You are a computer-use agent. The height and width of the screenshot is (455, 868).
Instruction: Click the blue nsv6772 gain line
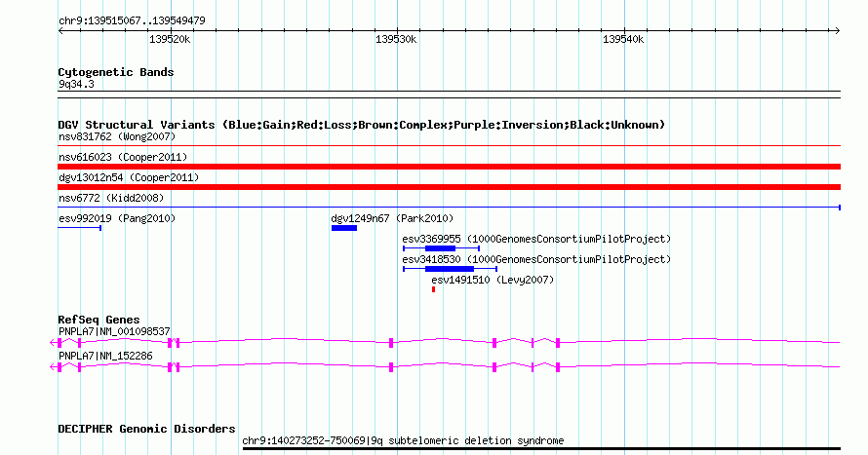click(449, 208)
